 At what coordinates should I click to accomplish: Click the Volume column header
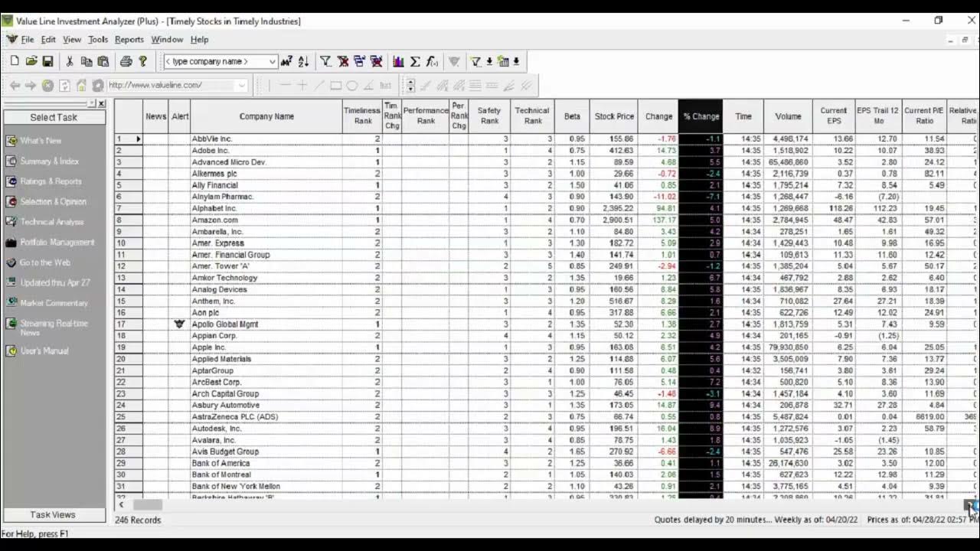click(788, 116)
